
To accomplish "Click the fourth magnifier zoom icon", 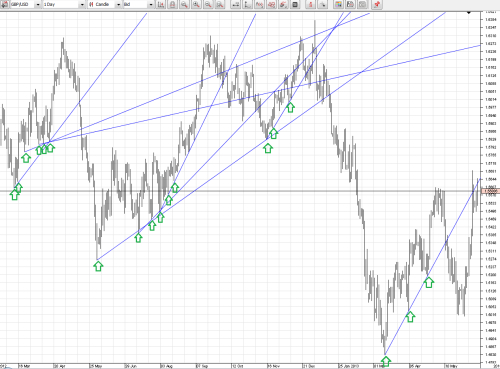I will 220,4.
